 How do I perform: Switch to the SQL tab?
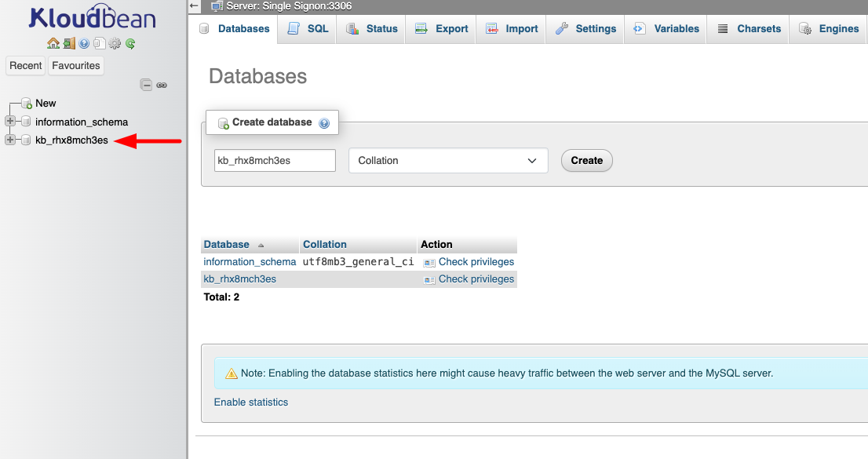[x=315, y=27]
